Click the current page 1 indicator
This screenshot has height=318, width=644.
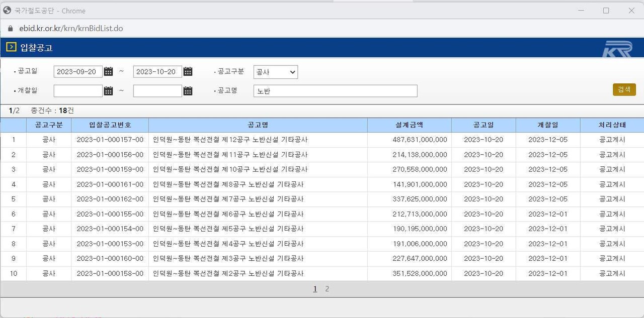coord(315,289)
